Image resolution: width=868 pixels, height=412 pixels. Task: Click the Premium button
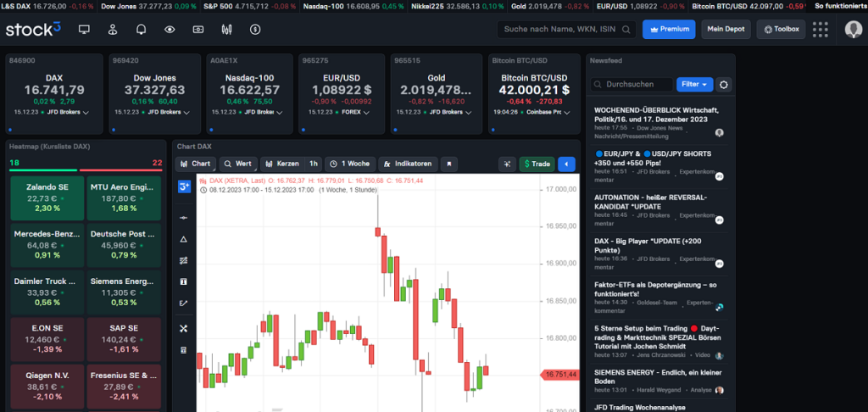tap(669, 30)
